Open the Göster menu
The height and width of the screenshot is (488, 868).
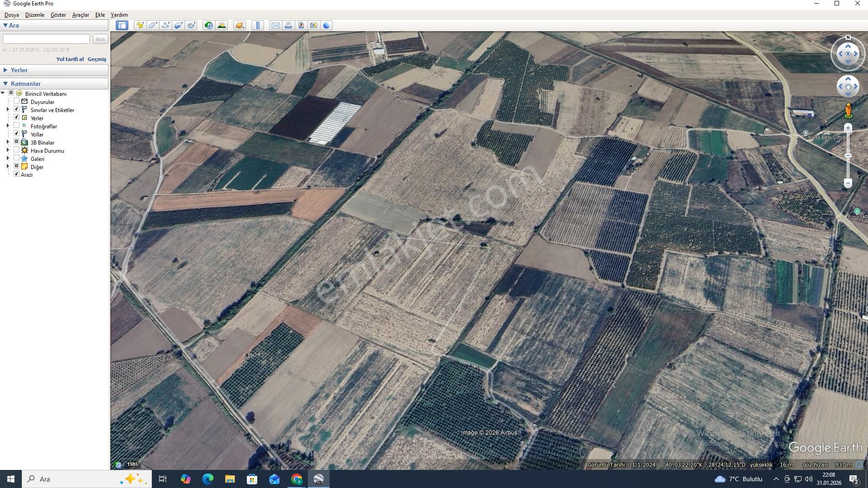(x=58, y=15)
